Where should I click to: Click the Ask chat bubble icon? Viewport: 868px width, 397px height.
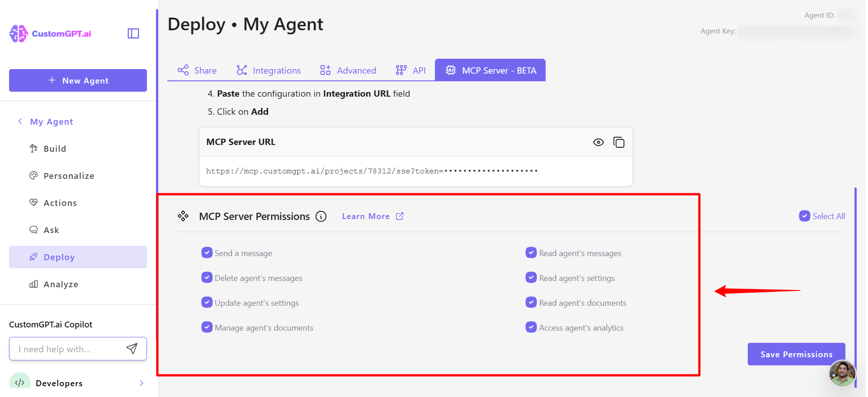point(33,229)
